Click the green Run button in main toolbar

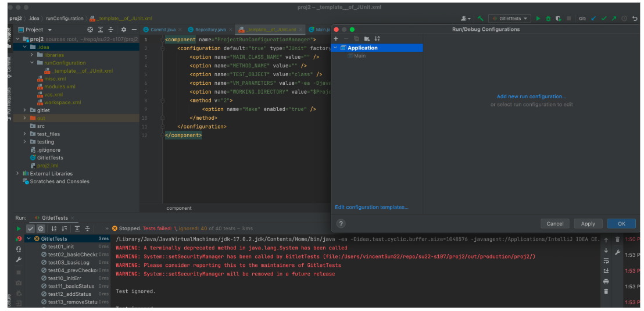[x=538, y=19]
